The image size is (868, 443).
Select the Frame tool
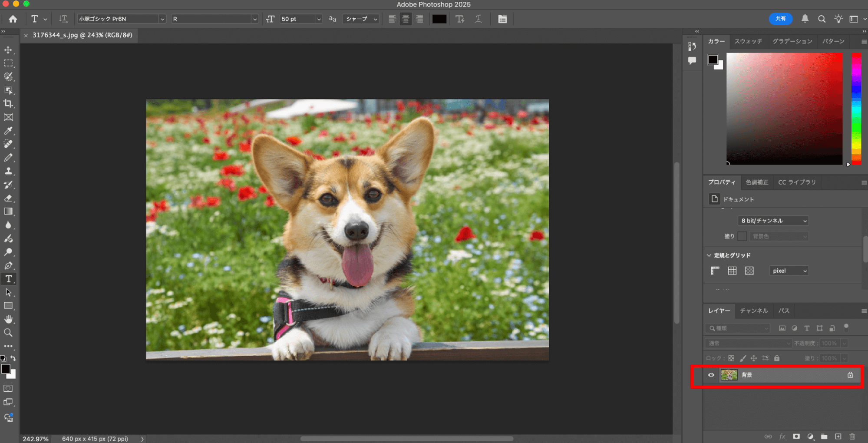point(8,117)
